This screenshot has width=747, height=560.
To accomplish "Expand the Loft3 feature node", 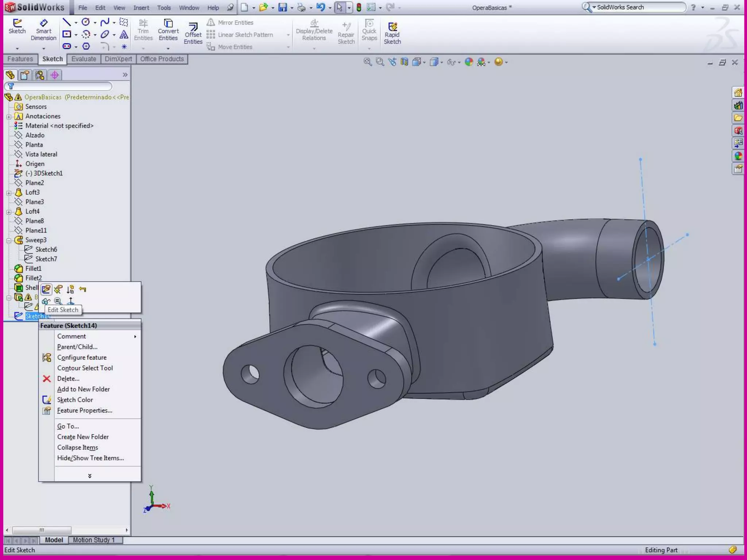I will tap(9, 192).
